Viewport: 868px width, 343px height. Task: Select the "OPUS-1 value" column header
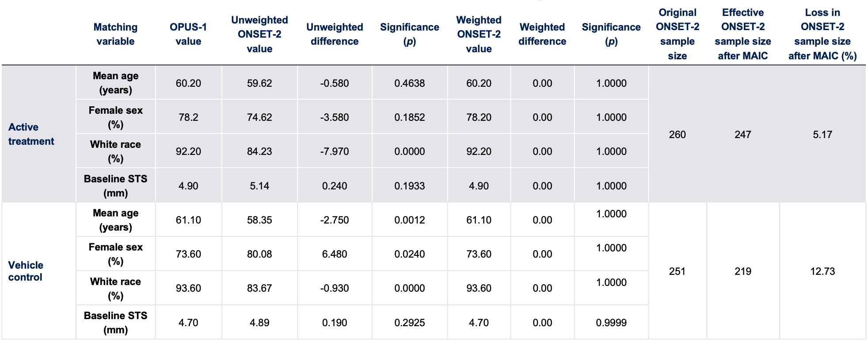(188, 34)
